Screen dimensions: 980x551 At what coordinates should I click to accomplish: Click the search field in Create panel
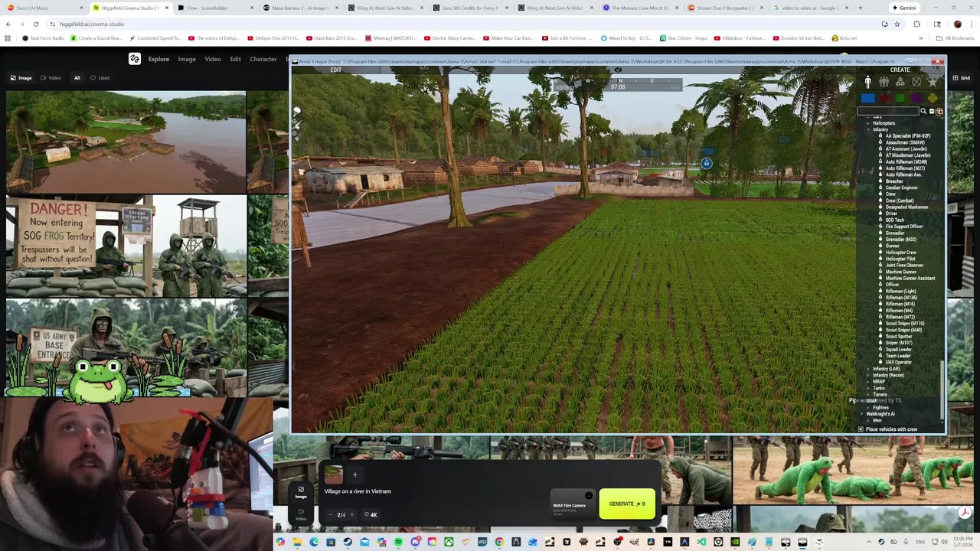point(887,112)
